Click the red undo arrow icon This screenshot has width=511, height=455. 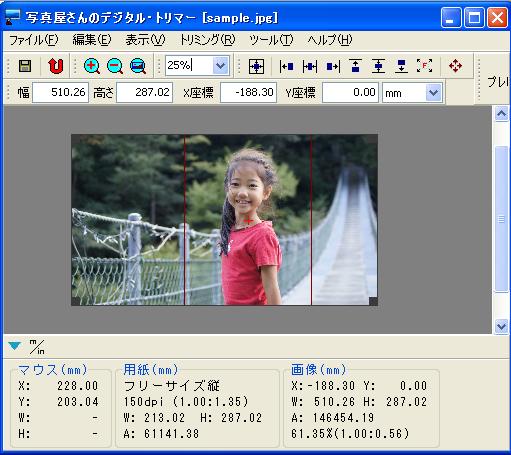(55, 66)
